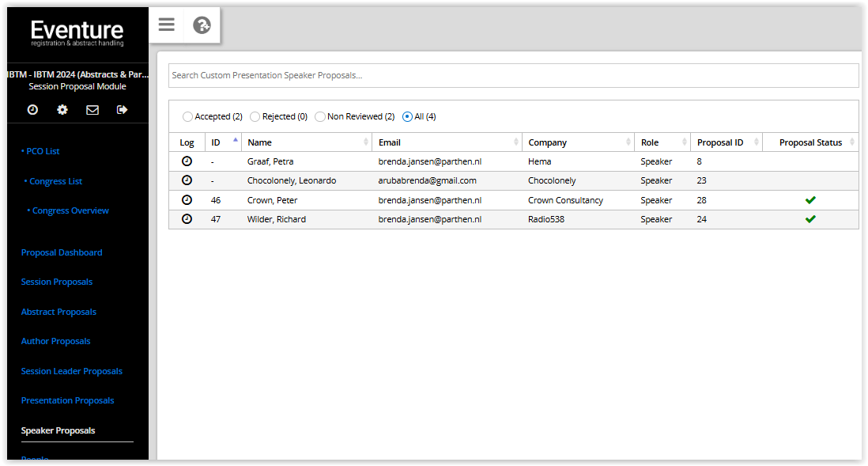This screenshot has width=868, height=466.
Task: Sort table by Proposal Status column
Action: [x=810, y=142]
